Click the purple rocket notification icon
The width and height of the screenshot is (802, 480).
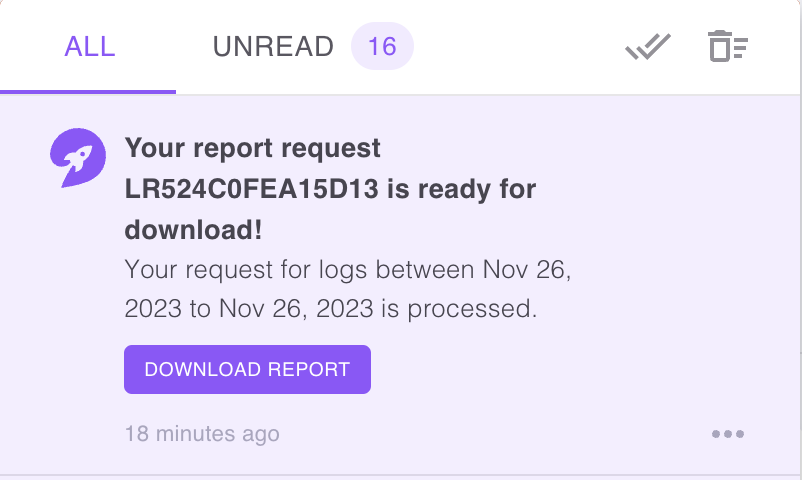tap(77, 158)
